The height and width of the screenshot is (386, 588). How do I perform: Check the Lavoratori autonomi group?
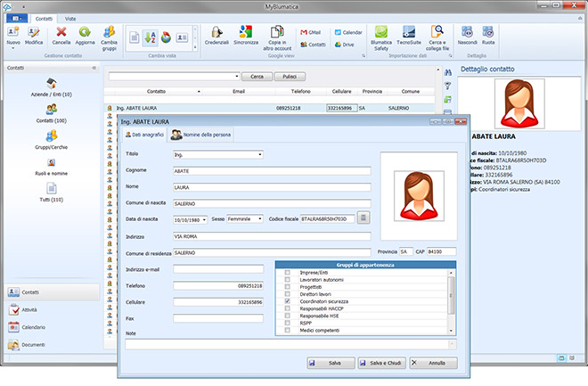pos(287,279)
